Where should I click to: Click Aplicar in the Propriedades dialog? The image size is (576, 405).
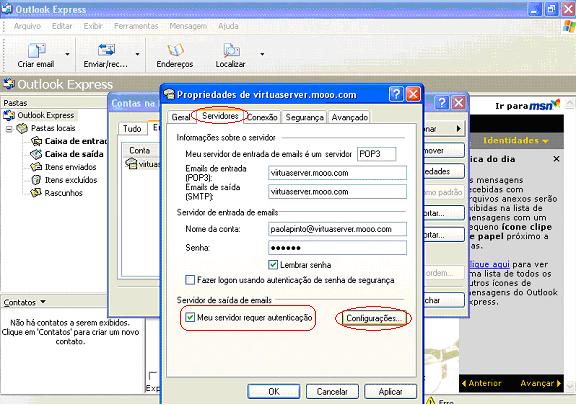point(390,392)
